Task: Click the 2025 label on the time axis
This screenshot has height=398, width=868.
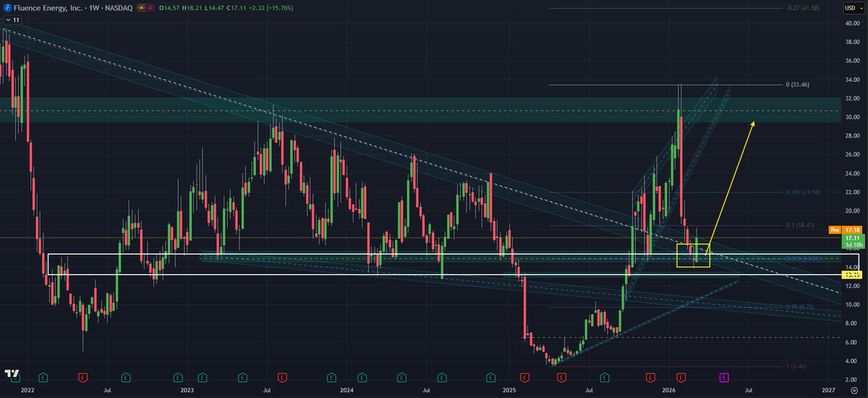Action: pyautogui.click(x=509, y=389)
